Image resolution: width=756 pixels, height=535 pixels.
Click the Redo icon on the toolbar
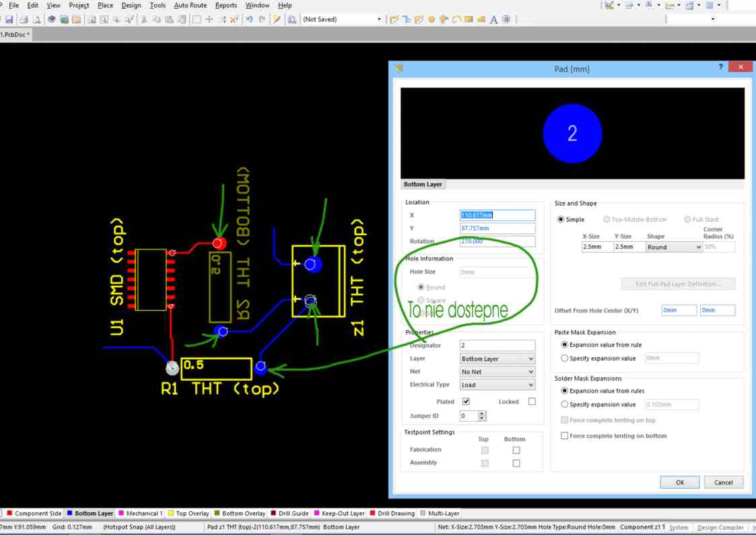click(262, 20)
